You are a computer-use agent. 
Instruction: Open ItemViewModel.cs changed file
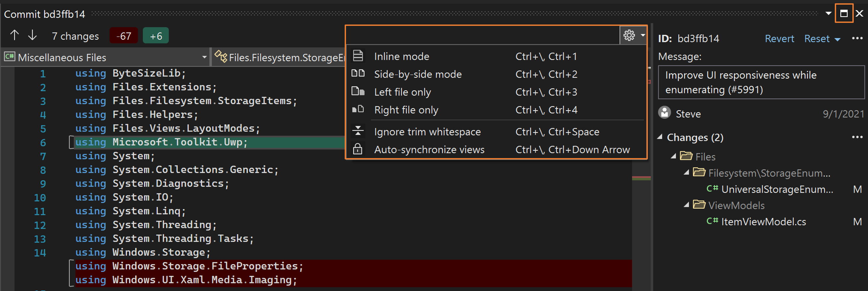click(763, 222)
